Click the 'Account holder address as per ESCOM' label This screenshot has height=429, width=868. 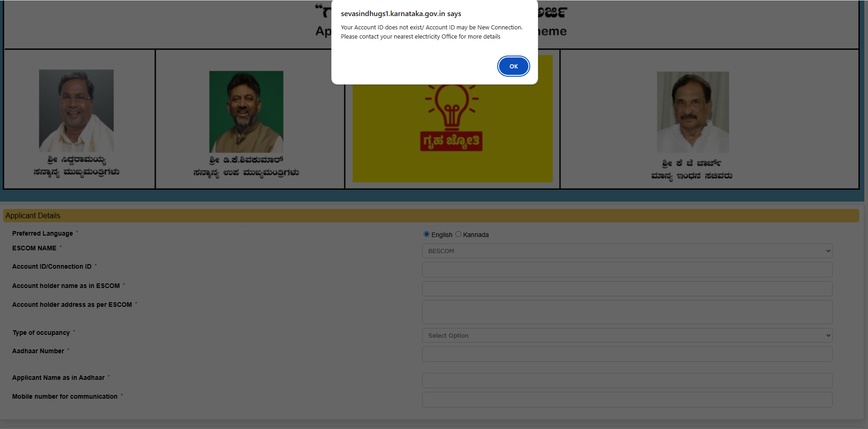click(x=72, y=305)
